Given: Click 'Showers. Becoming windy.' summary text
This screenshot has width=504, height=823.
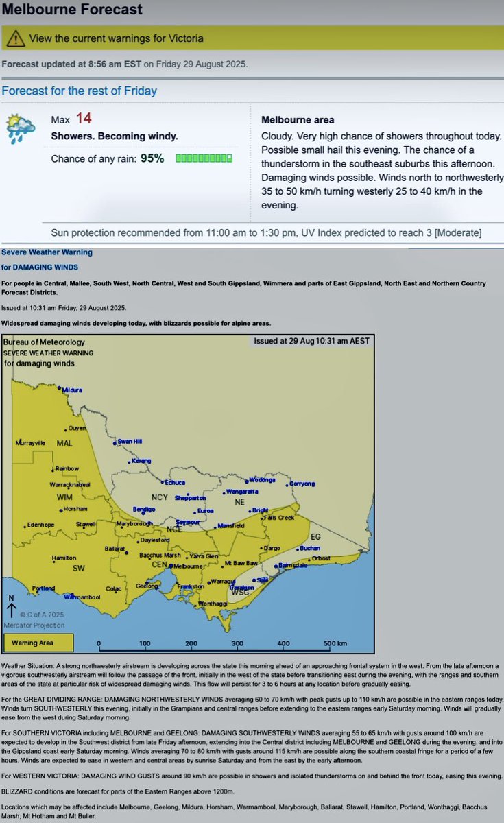Looking at the screenshot, I should (115, 136).
